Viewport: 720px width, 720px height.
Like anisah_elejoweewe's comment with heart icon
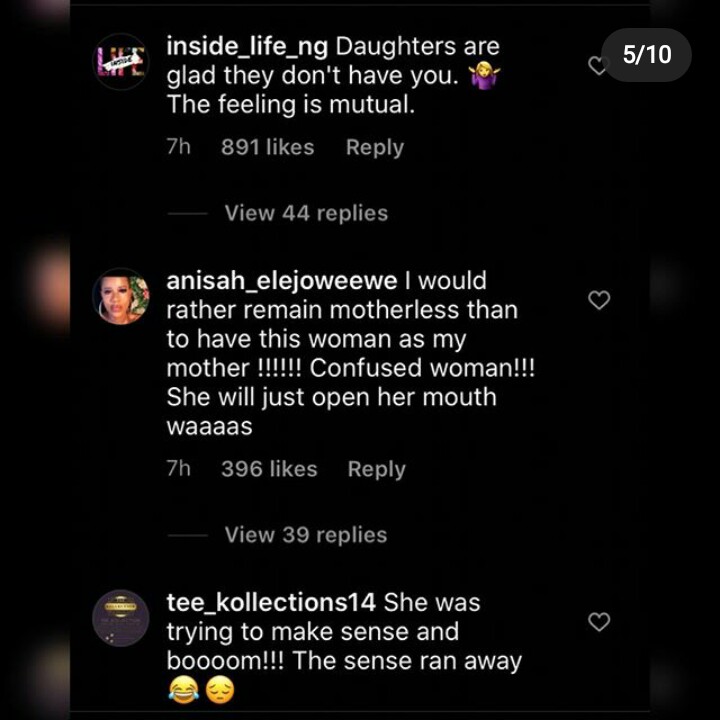tap(599, 300)
